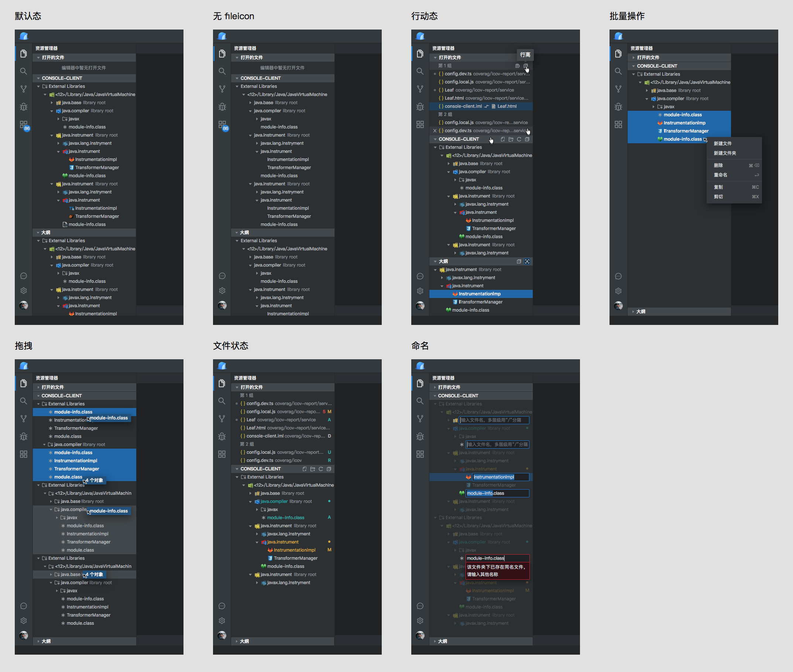Click collapse-all icon in 文件状态 CONSOLE-CLIENT header
Image resolution: width=793 pixels, height=672 pixels.
(x=329, y=469)
